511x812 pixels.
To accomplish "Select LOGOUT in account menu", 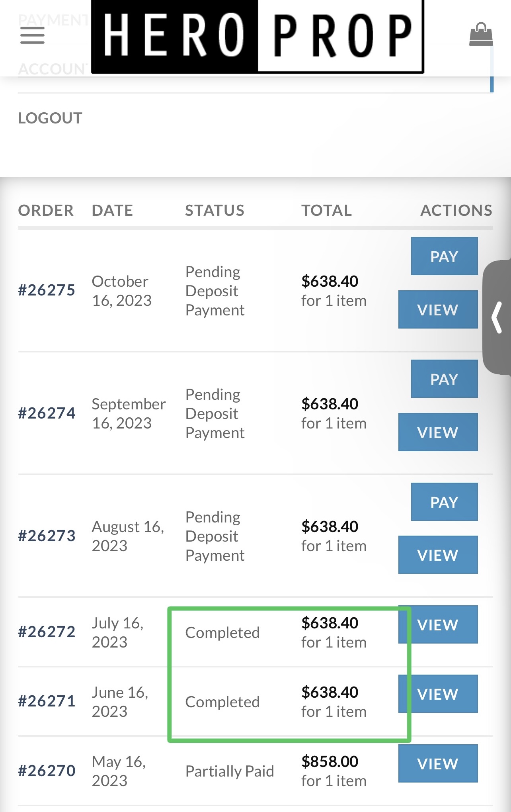I will pyautogui.click(x=50, y=118).
